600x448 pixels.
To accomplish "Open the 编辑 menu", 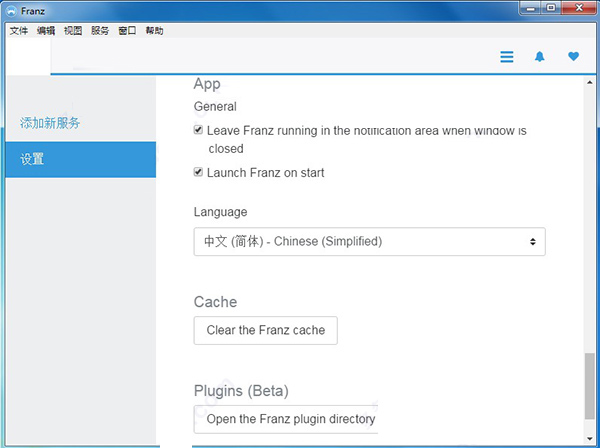I will (46, 31).
